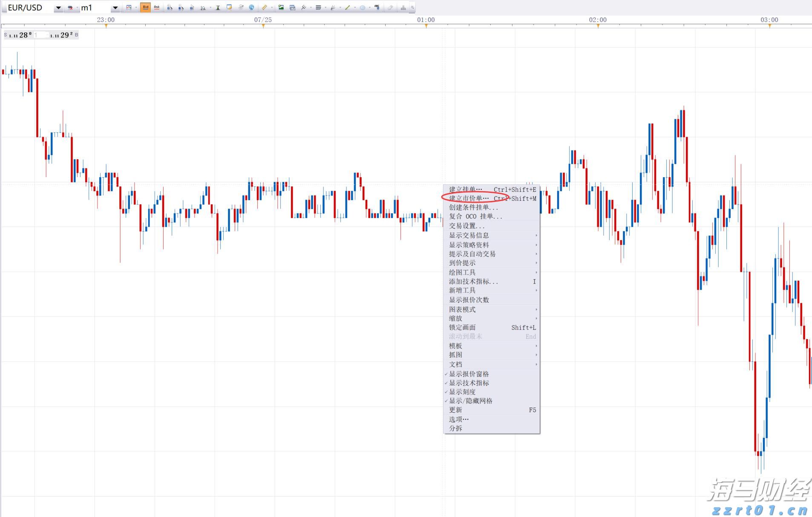Open 图表模式 menu entry
This screenshot has width=812, height=517.
tap(463, 309)
